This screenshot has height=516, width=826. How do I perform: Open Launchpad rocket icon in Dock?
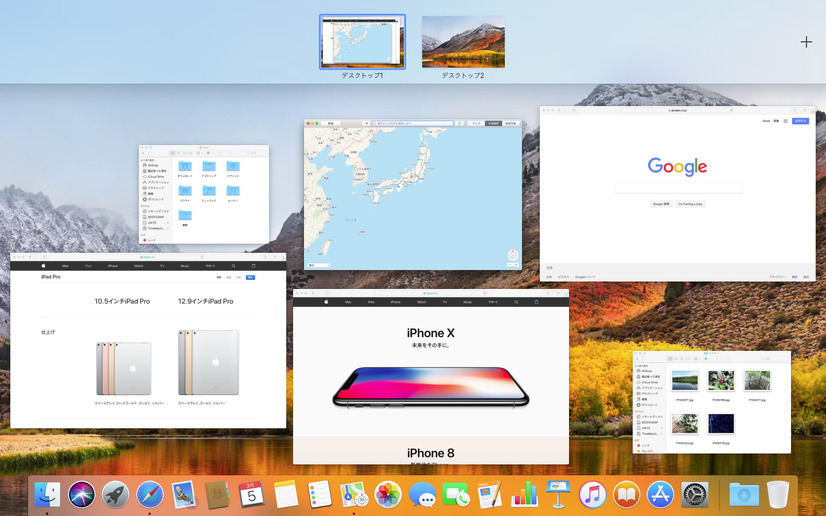click(x=115, y=494)
